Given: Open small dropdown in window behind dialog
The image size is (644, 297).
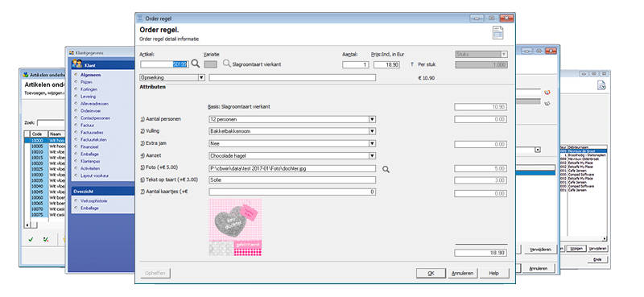Looking at the screenshot, I should tap(538, 150).
